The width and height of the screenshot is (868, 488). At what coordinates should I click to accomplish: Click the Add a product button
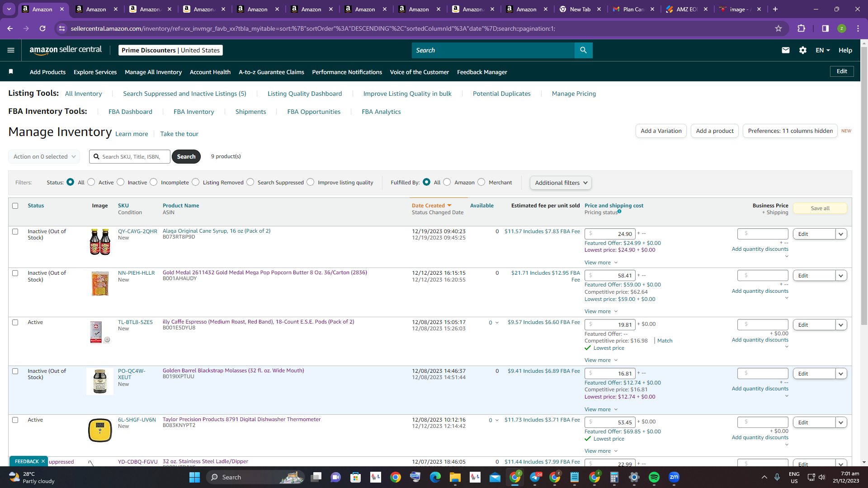click(x=715, y=131)
